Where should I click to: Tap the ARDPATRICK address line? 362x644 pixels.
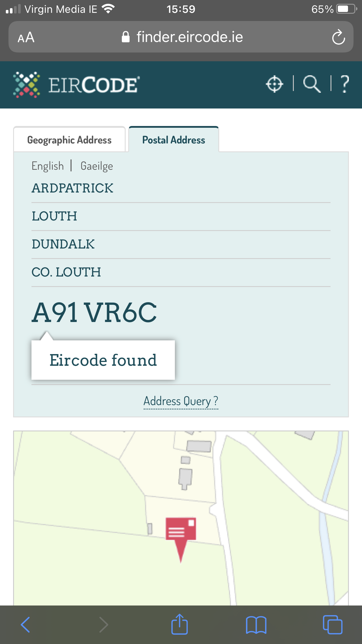[x=73, y=188]
